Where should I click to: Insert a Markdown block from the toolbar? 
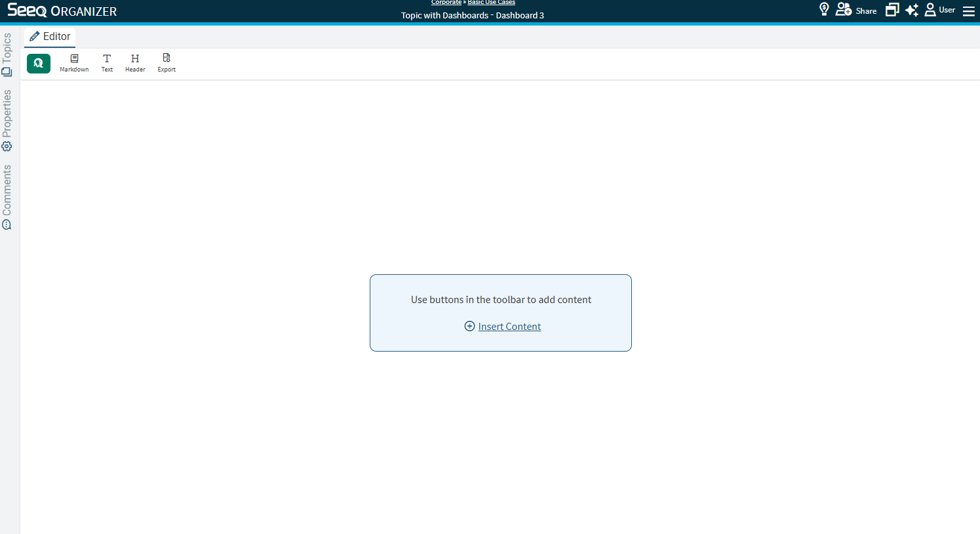click(x=74, y=63)
